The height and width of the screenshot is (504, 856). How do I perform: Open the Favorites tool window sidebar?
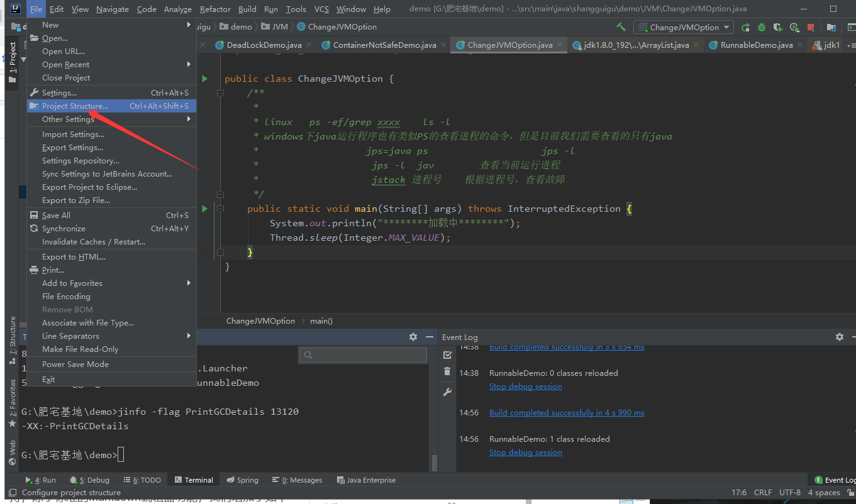point(12,402)
